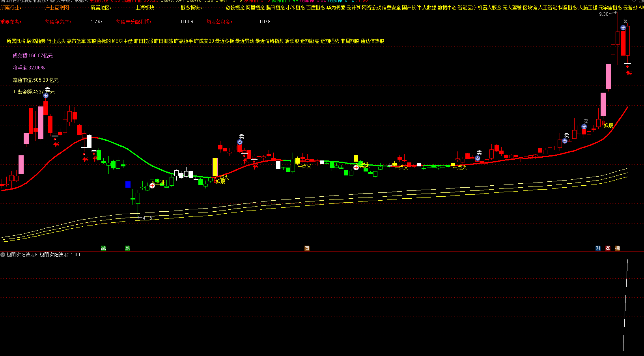
Task: Click the sell face icon near yellow candle
Action: pyautogui.click(x=240, y=142)
